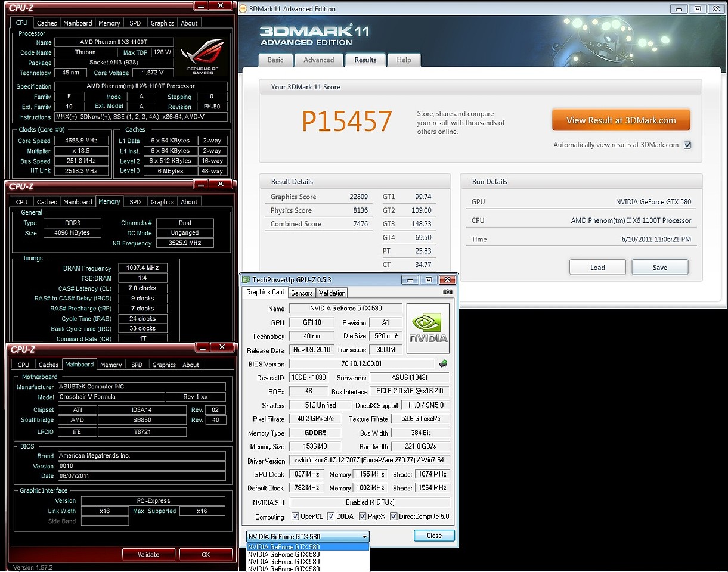
Task: Click the BIOS Date field 06/07/2011
Action: pos(141,476)
